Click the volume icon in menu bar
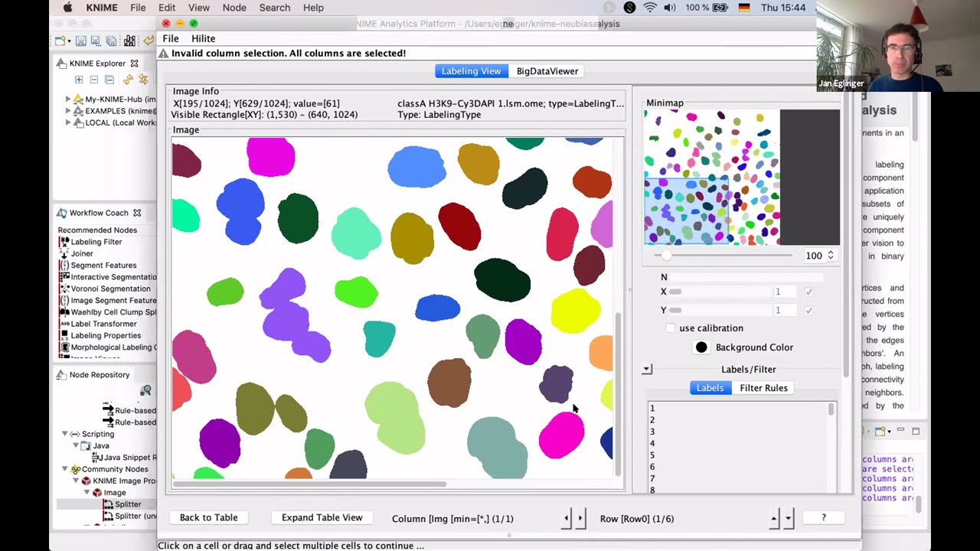This screenshot has width=980, height=551. coord(670,8)
